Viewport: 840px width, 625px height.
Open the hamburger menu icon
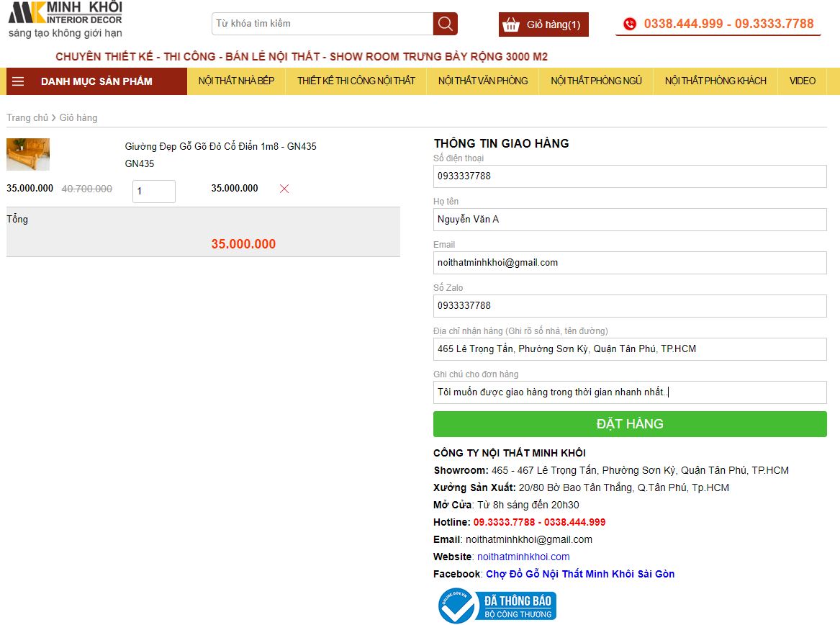pos(18,81)
